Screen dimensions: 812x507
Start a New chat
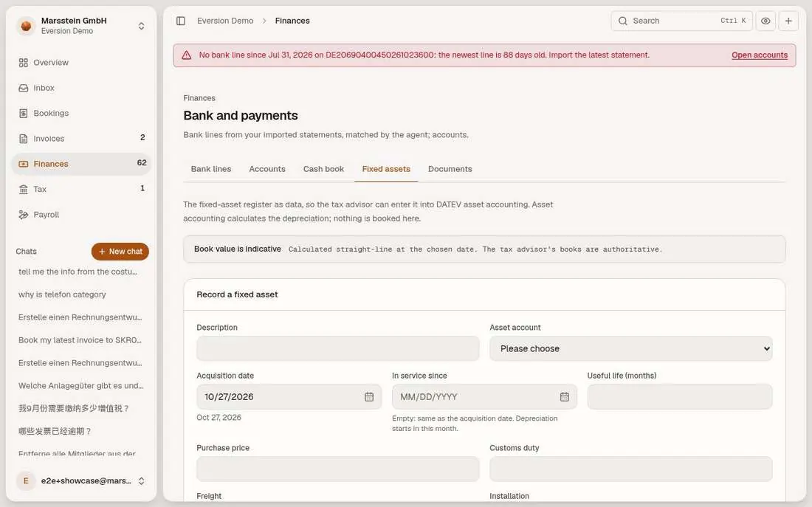pyautogui.click(x=120, y=251)
